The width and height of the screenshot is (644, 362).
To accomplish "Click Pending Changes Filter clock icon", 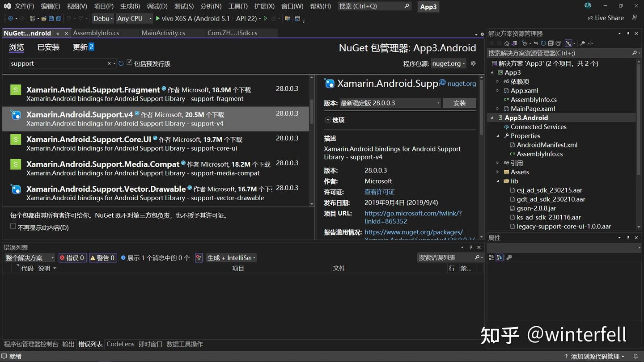I will [x=525, y=43].
